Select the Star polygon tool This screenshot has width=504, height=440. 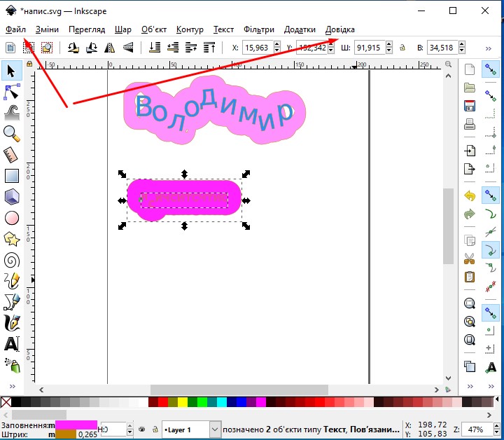pyautogui.click(x=12, y=240)
